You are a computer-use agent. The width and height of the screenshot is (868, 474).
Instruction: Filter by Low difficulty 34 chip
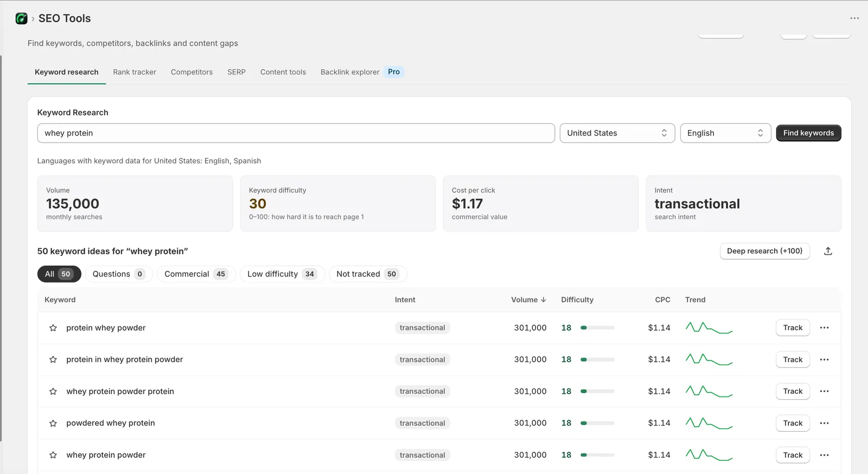282,274
